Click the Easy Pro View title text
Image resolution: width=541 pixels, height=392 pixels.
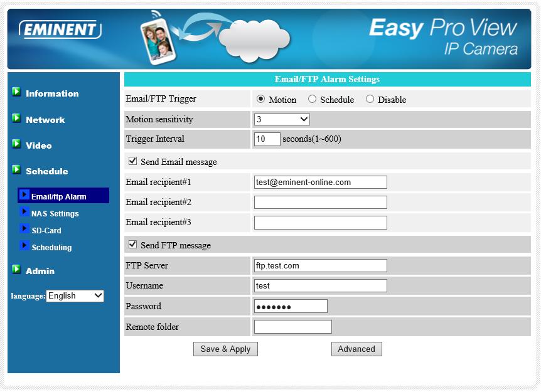point(443,28)
